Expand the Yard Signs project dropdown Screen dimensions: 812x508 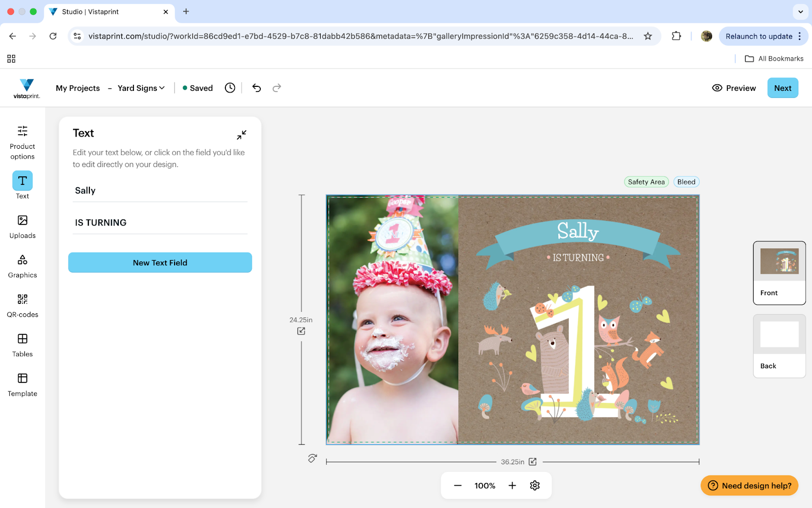click(141, 88)
